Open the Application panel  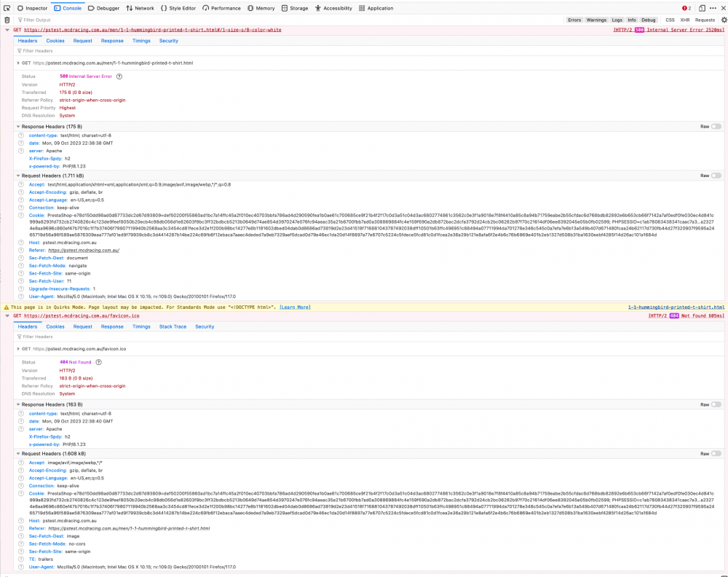coord(376,8)
